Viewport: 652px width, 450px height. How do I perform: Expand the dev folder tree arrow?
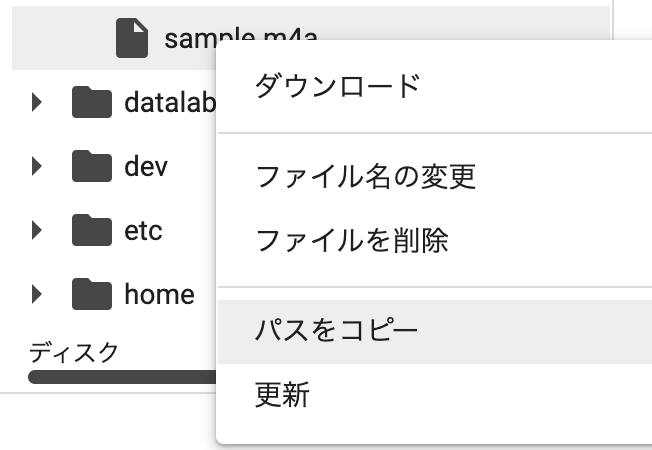37,166
